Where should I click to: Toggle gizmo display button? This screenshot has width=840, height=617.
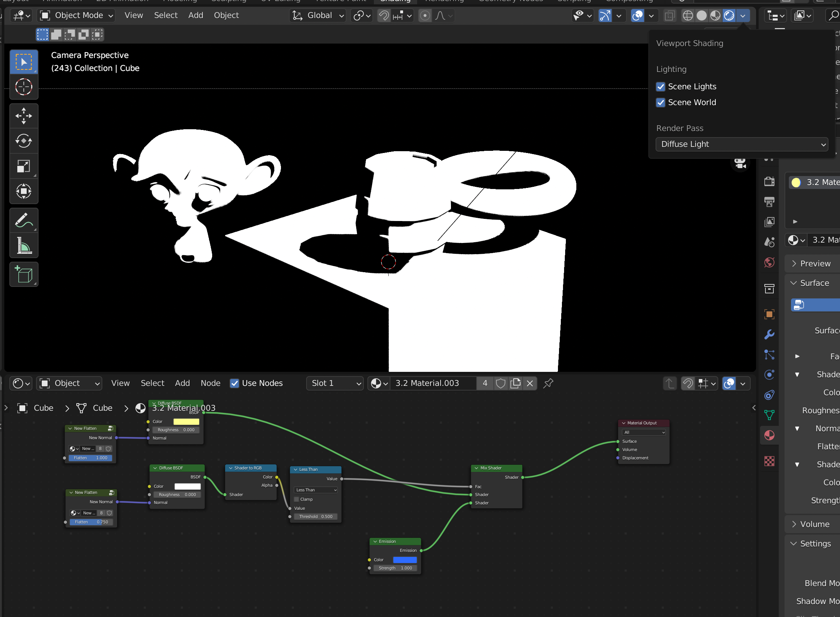pyautogui.click(x=605, y=15)
